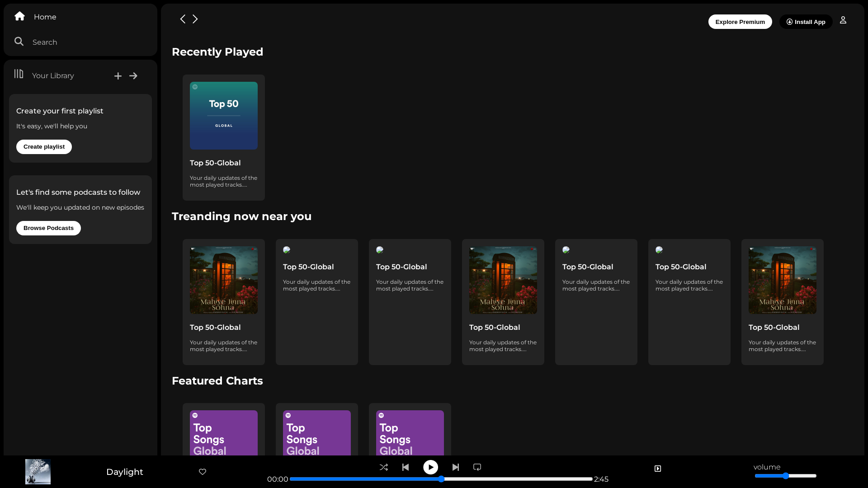The image size is (868, 488).
Task: Click Explore Premium button
Action: [740, 22]
